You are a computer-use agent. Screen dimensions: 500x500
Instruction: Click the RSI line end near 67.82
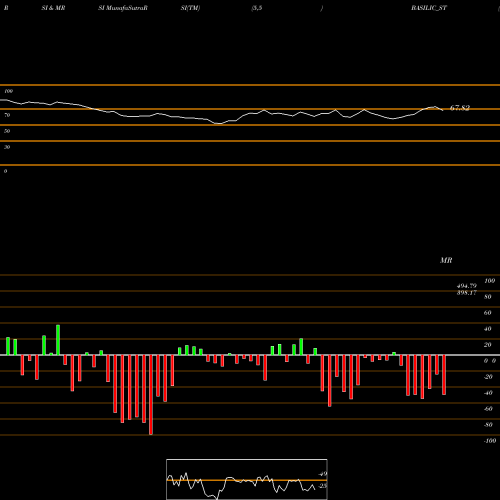pos(442,110)
